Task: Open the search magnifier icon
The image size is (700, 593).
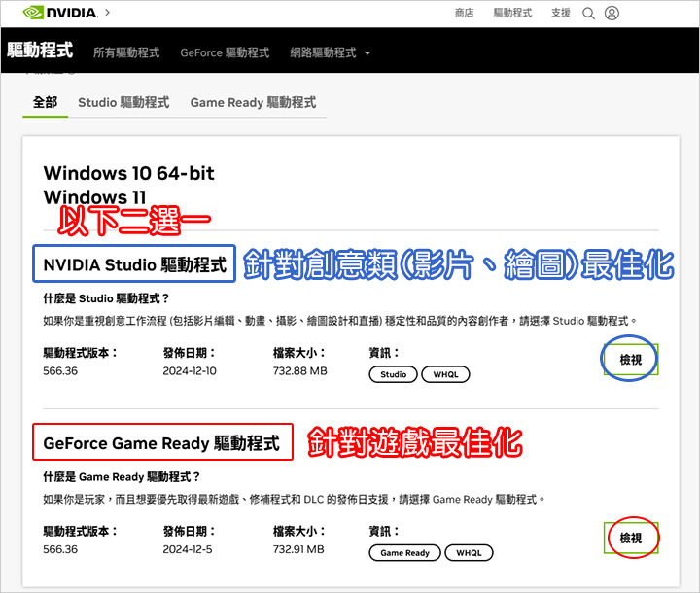Action: (588, 14)
